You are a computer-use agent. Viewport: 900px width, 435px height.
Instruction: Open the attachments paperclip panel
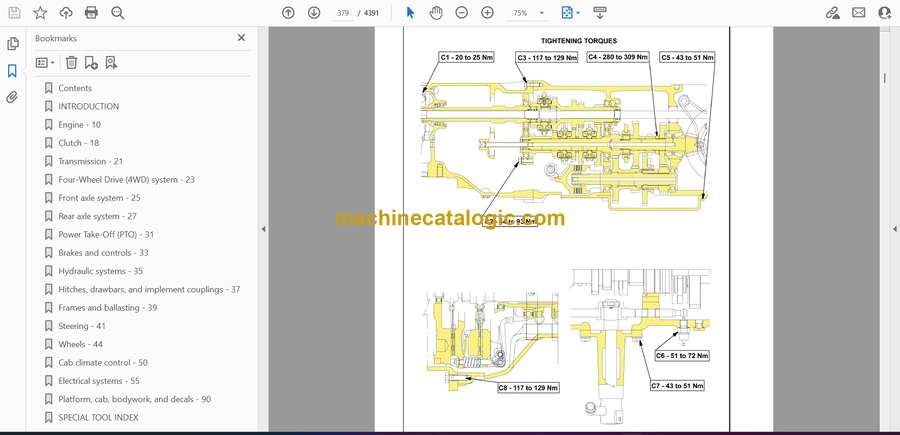[x=12, y=97]
